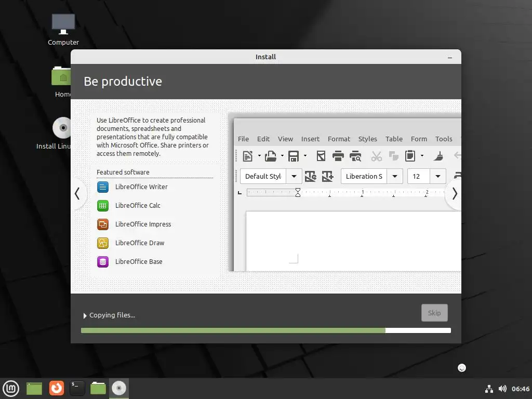Open the Files manager taskbar icon
532x399 pixels.
[98, 388]
